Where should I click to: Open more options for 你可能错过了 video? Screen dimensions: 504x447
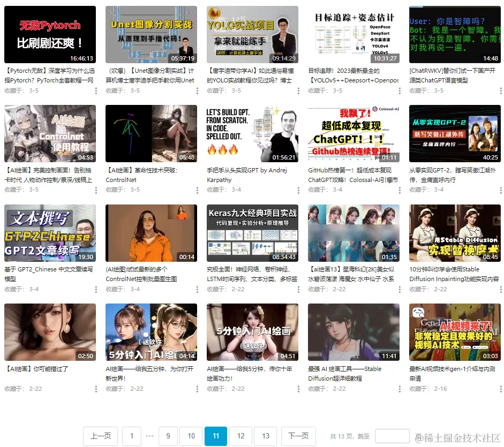click(x=96, y=389)
